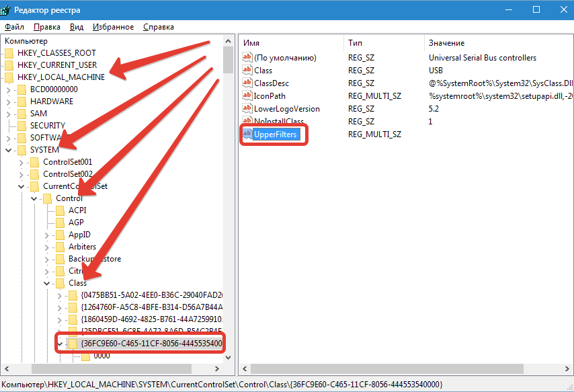
Task: Click the SECURITY folder icon
Action: pos(22,126)
